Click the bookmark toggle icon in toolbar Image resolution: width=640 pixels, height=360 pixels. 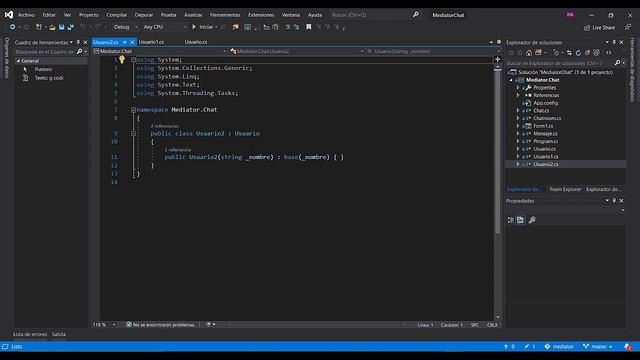tap(309, 27)
